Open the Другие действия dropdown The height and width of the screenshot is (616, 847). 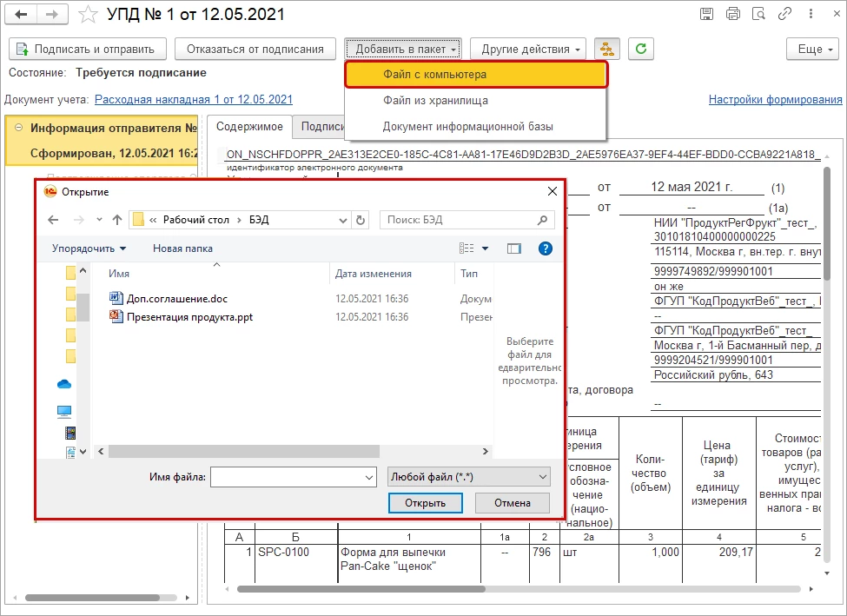pos(528,50)
